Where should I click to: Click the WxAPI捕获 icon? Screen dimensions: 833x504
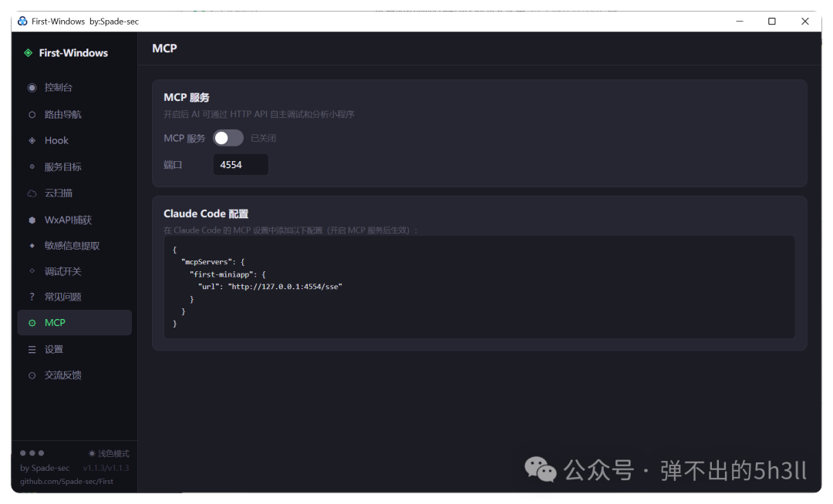point(32,220)
